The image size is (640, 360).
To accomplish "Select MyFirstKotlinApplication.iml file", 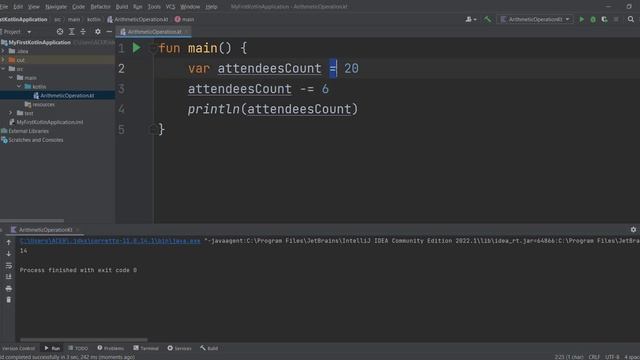I will tap(46, 122).
